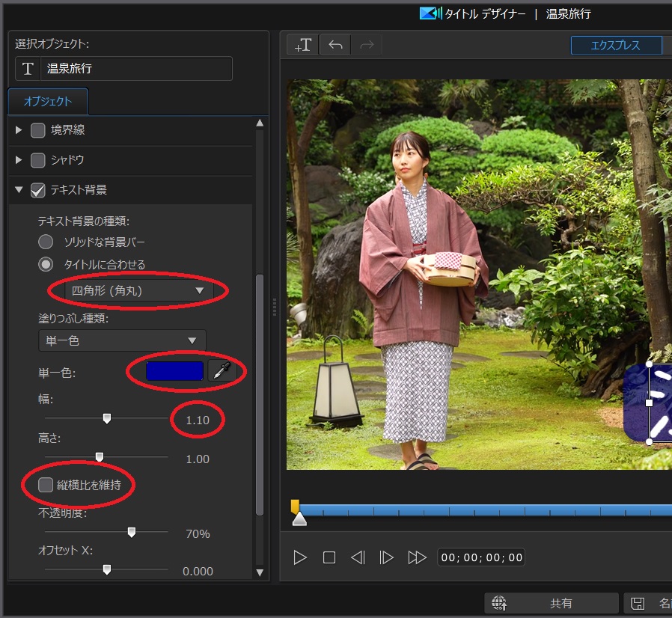Switch to the オブジェクト tab
The width and height of the screenshot is (672, 618).
coord(48,102)
